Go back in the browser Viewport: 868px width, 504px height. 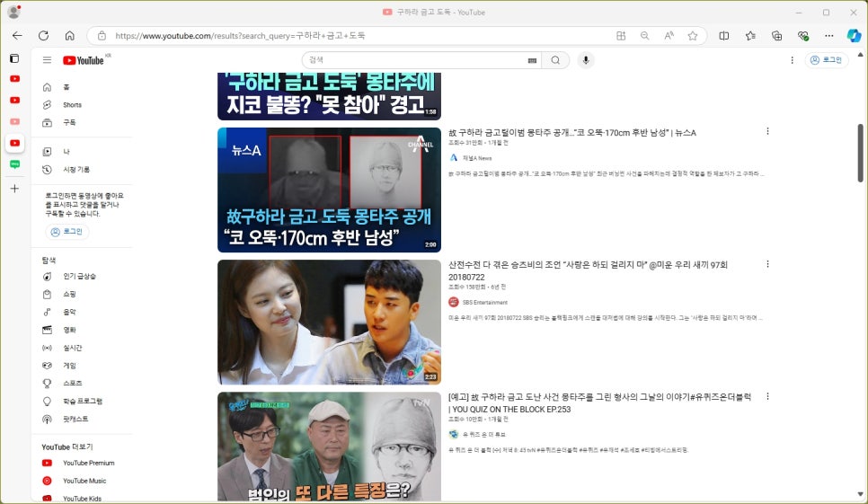tap(17, 35)
